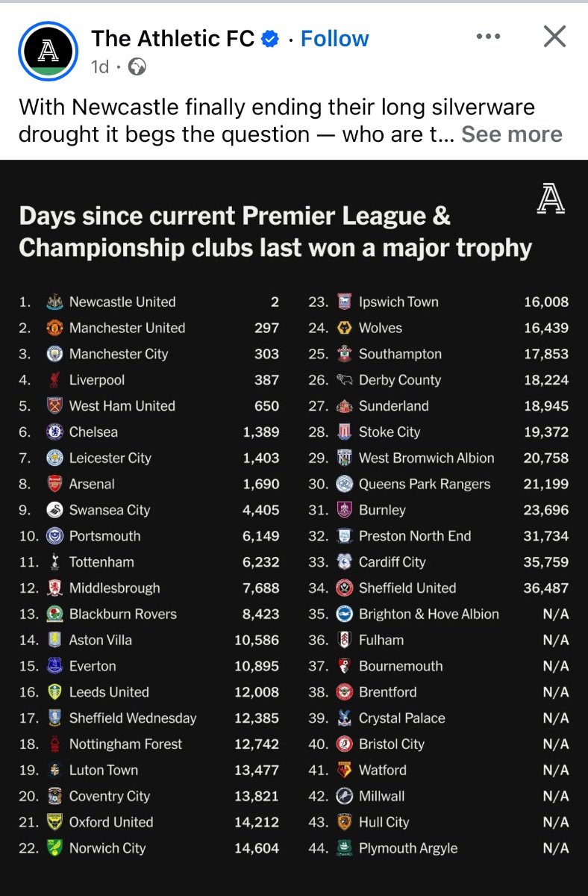This screenshot has height=896, width=588.
Task: Click the blue verified badge
Action: click(270, 39)
